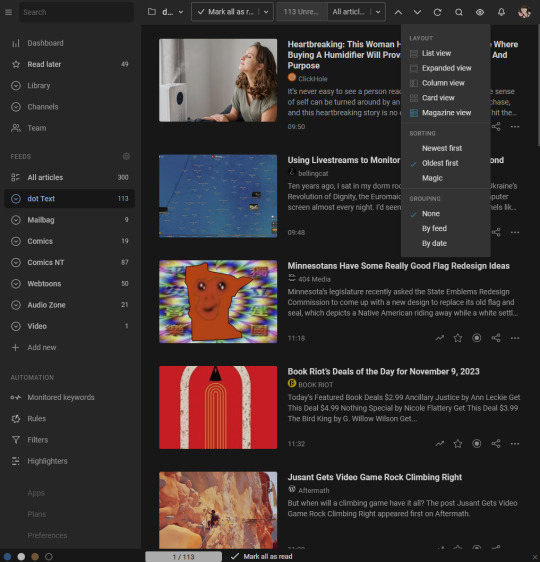Open Mark all as read dropdown arrow
The image size is (540, 562).
[266, 12]
